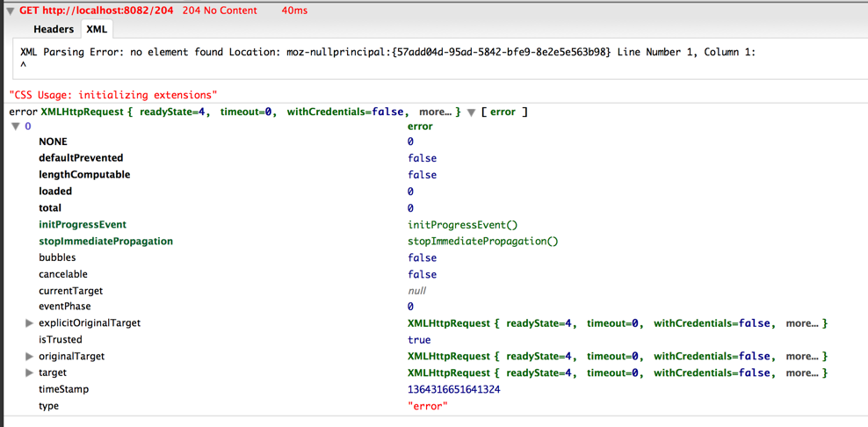
Task: Expand the explicitOriginalTarget property
Action: (x=30, y=323)
